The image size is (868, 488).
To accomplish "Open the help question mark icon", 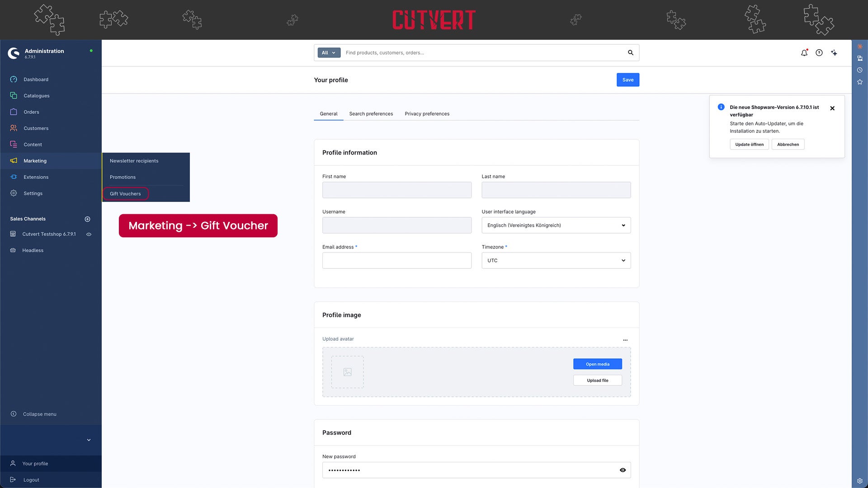I will [819, 53].
